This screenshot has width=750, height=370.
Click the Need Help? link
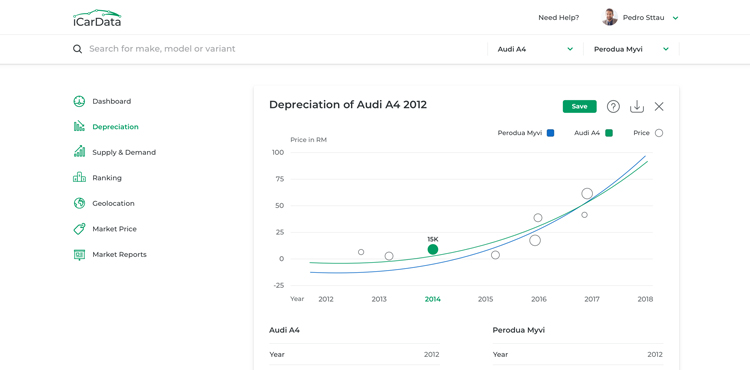559,18
